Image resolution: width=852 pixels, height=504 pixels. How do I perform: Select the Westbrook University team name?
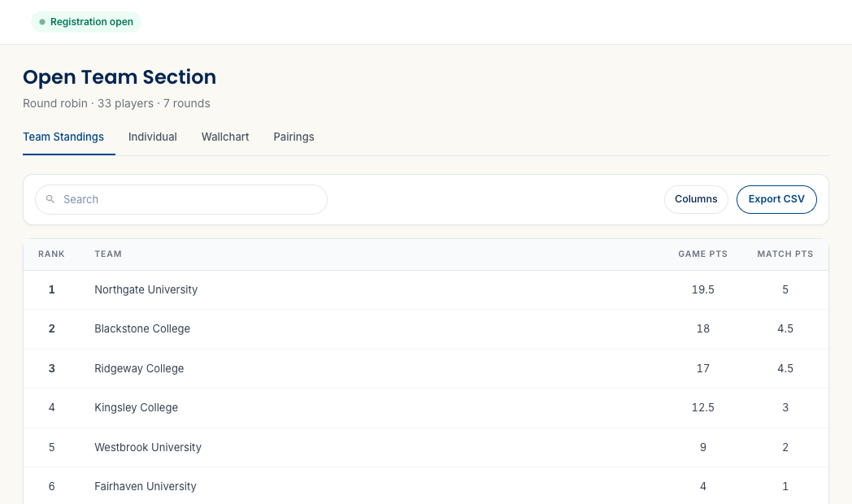[x=148, y=447]
